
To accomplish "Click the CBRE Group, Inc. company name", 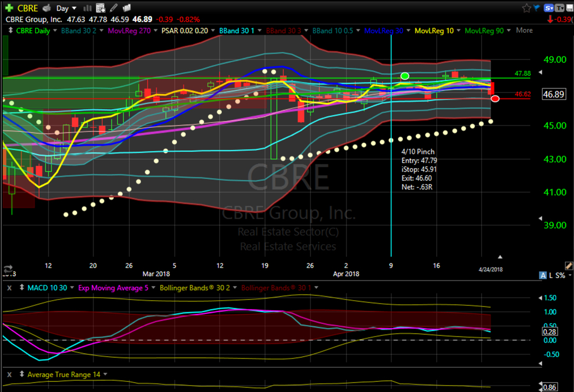I will [x=33, y=19].
